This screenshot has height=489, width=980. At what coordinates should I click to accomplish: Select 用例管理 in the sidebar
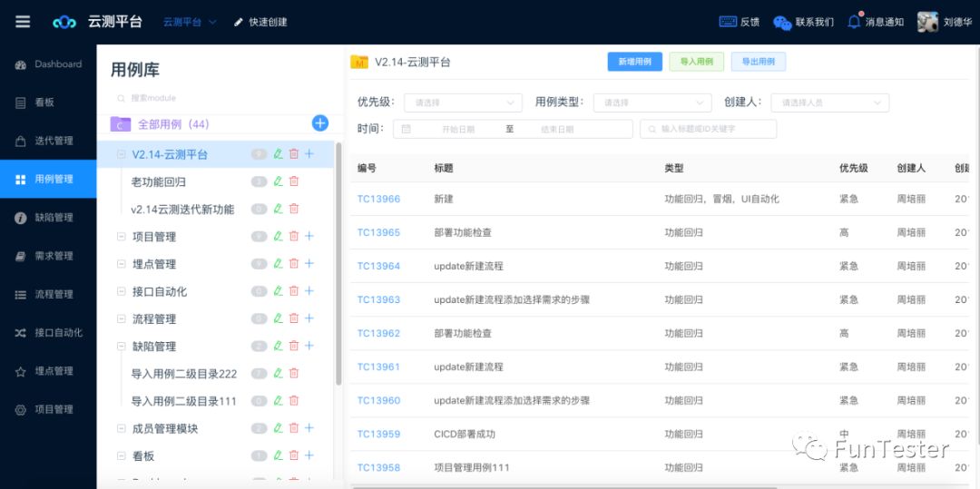[48, 180]
